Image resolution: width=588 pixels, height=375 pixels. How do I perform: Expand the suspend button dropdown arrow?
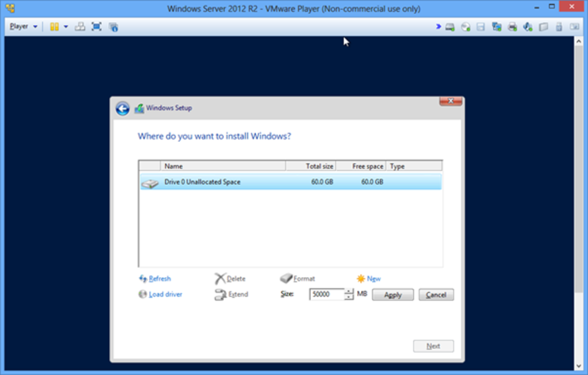66,26
